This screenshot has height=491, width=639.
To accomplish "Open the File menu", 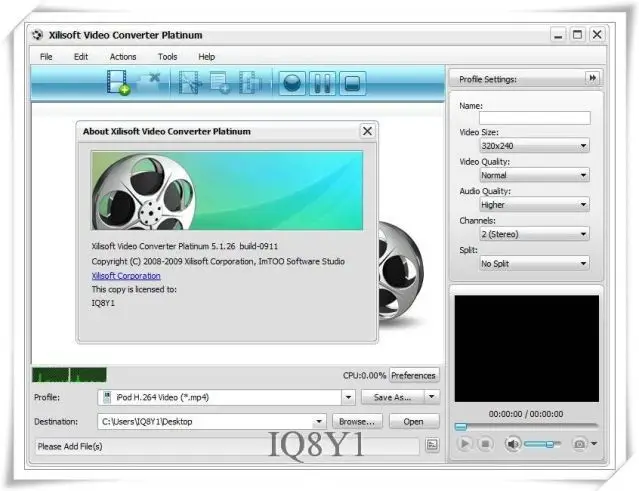I will click(x=46, y=57).
